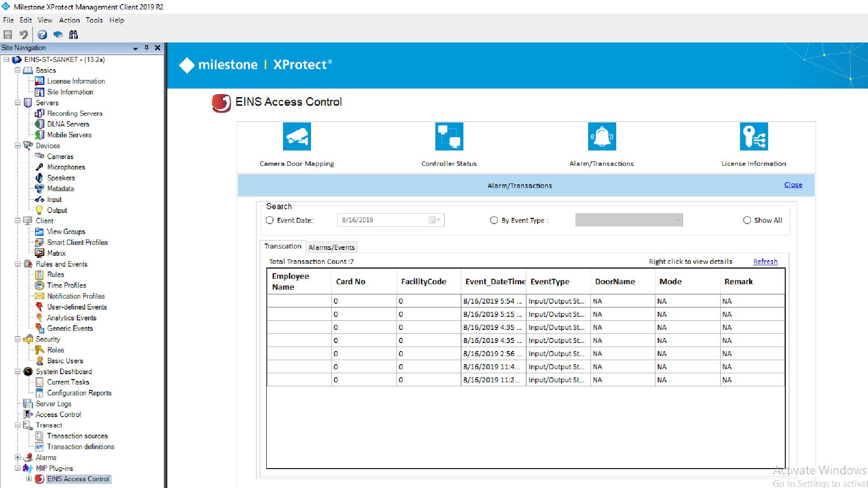Select Configuration Reports tree node
Image resolution: width=868 pixels, height=488 pixels.
coord(79,393)
